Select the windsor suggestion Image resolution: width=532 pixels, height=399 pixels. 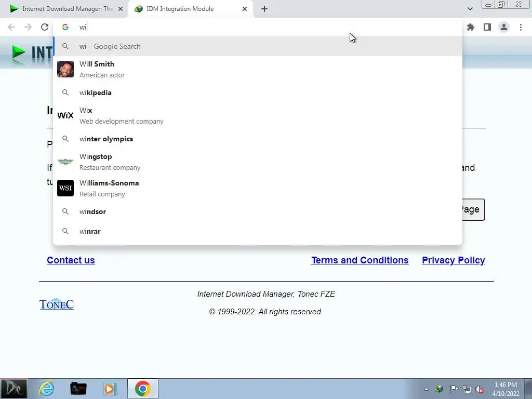[x=258, y=212]
